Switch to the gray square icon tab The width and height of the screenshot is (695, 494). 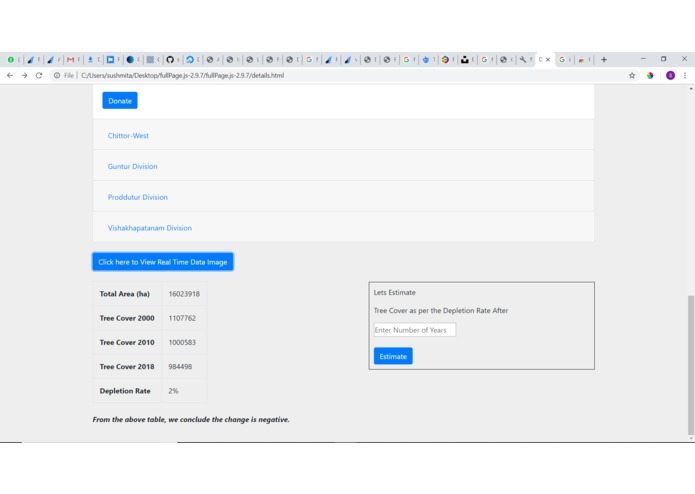(150, 59)
